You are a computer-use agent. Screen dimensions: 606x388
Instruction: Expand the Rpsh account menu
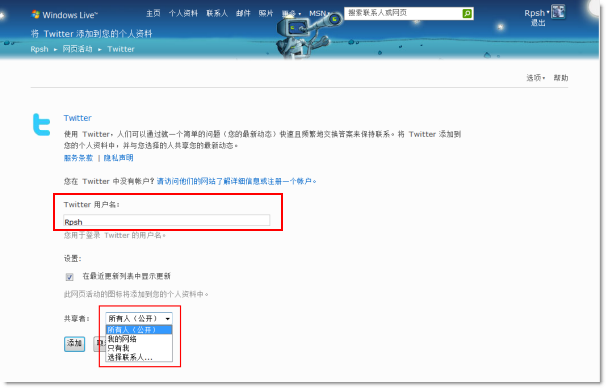[537, 13]
